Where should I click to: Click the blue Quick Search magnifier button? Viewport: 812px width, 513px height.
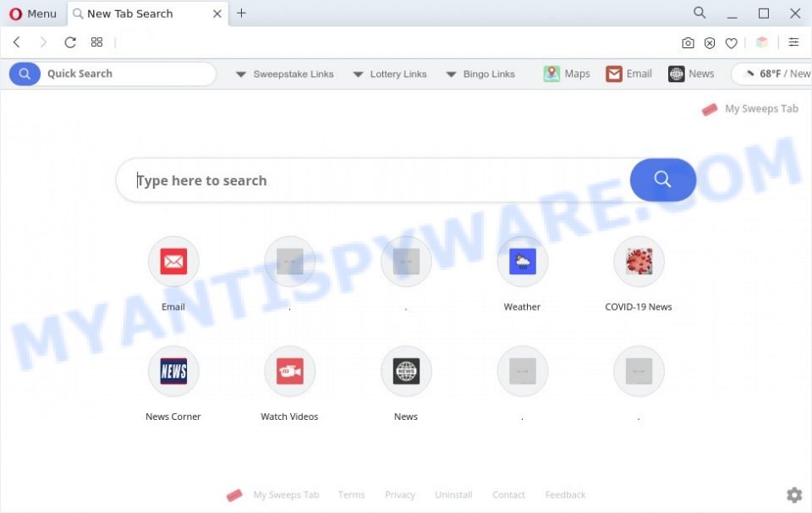tap(25, 74)
